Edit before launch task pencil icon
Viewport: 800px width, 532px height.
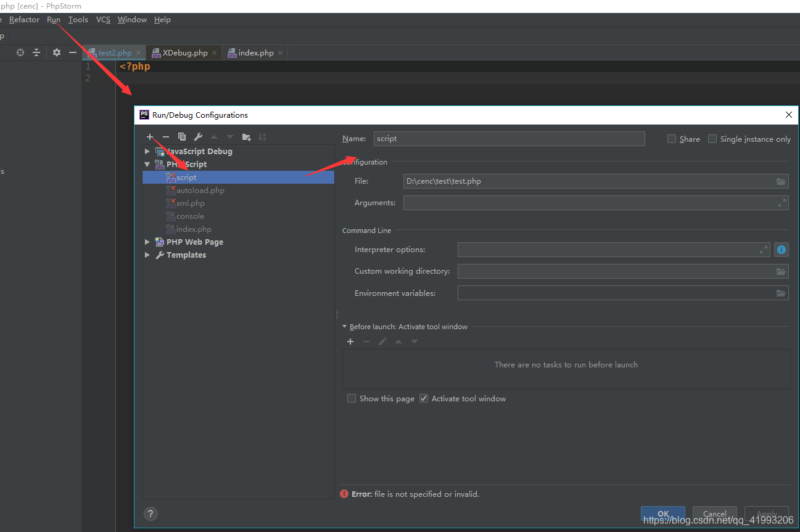pos(382,342)
